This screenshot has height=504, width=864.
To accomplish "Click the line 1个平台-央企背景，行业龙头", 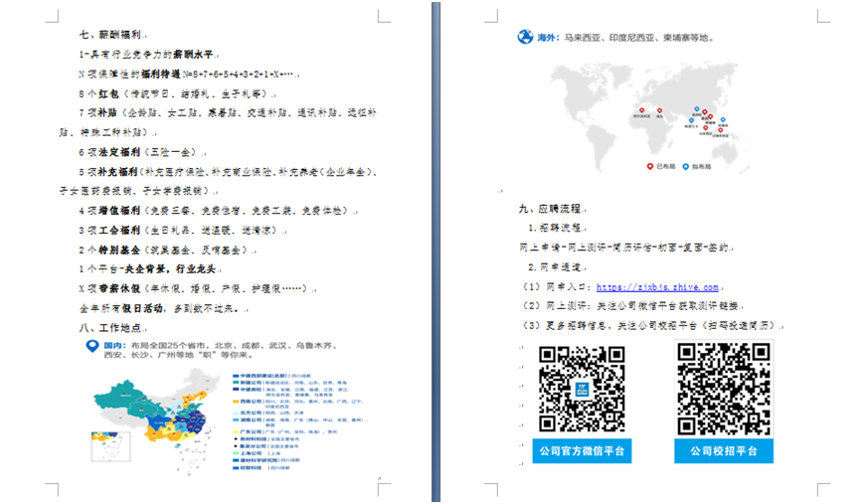I will [x=148, y=269].
